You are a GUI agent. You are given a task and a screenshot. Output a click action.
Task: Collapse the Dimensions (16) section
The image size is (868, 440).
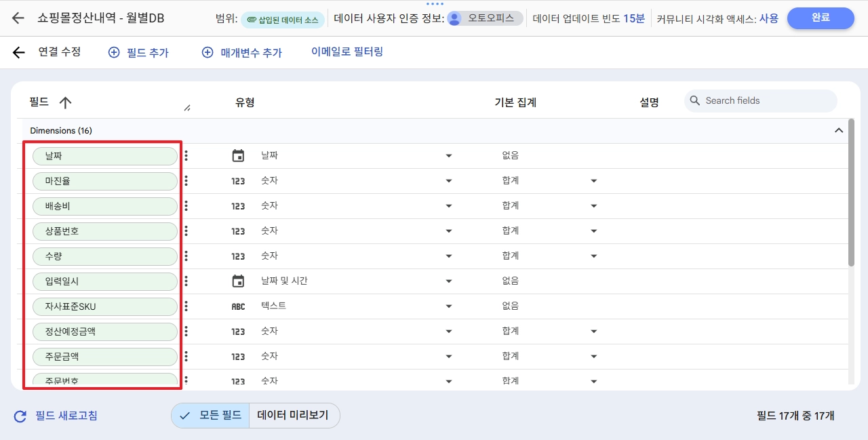click(839, 130)
